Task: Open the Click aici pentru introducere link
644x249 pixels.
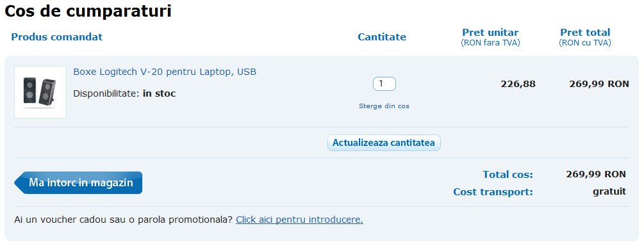Action: point(299,220)
